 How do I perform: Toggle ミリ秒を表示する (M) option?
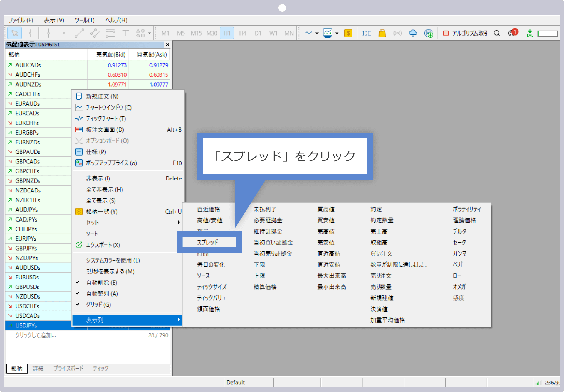point(128,271)
